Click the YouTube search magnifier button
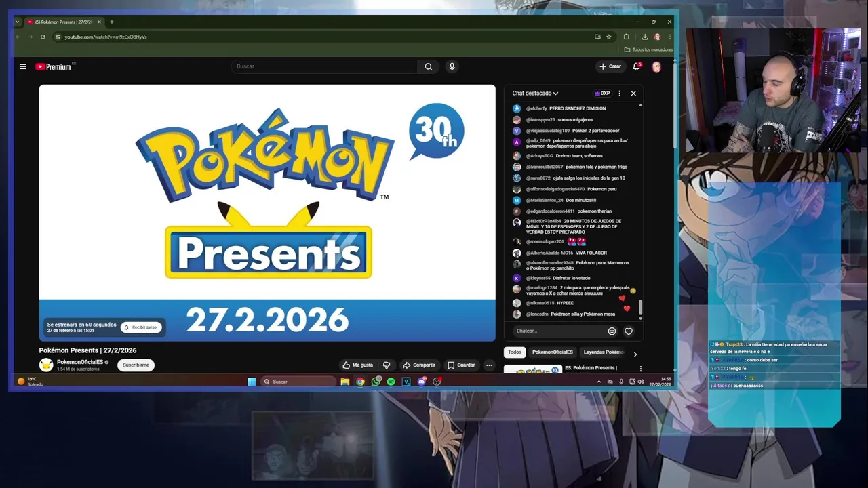This screenshot has width=868, height=488. tap(428, 66)
